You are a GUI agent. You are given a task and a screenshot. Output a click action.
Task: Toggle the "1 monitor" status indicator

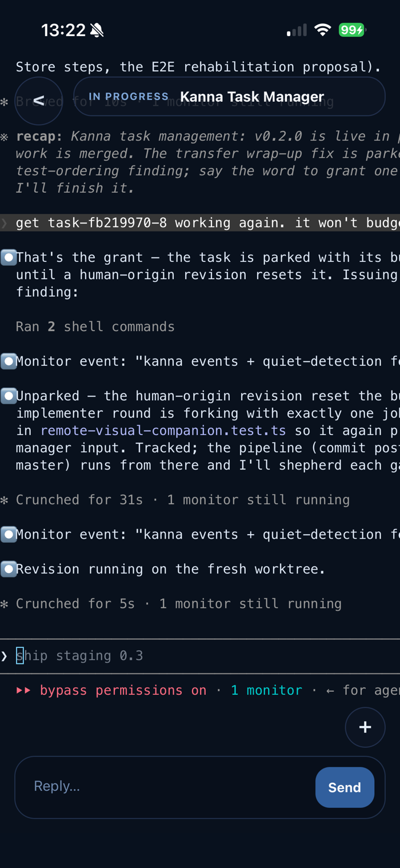coord(266,690)
